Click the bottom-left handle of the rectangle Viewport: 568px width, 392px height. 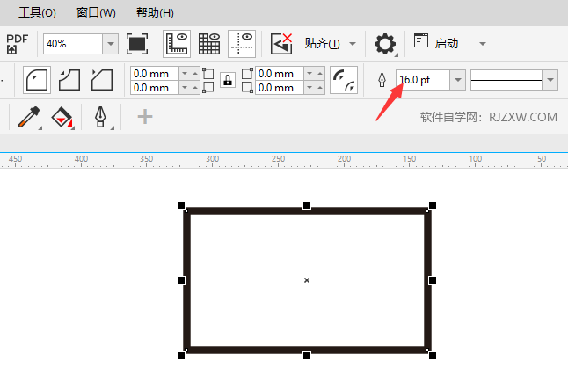tap(181, 355)
